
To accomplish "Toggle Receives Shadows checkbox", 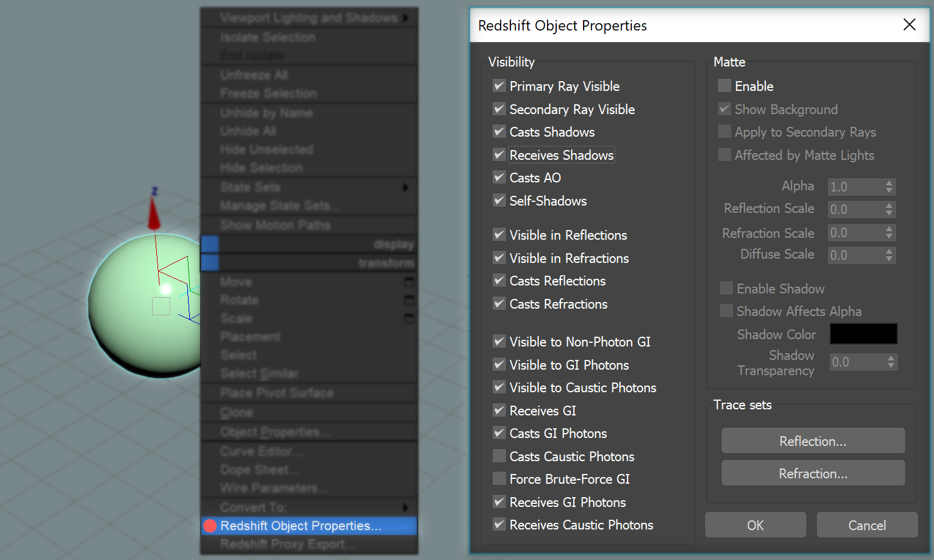I will tap(499, 155).
